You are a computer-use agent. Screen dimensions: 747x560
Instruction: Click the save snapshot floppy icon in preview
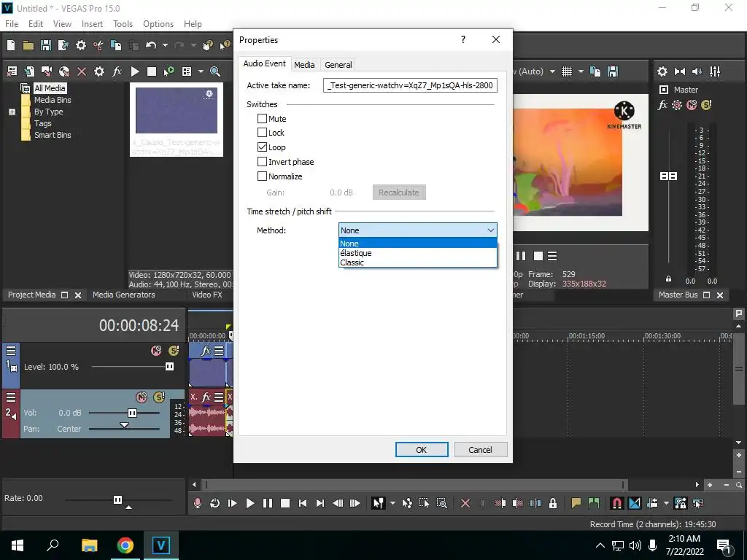pyautogui.click(x=613, y=71)
